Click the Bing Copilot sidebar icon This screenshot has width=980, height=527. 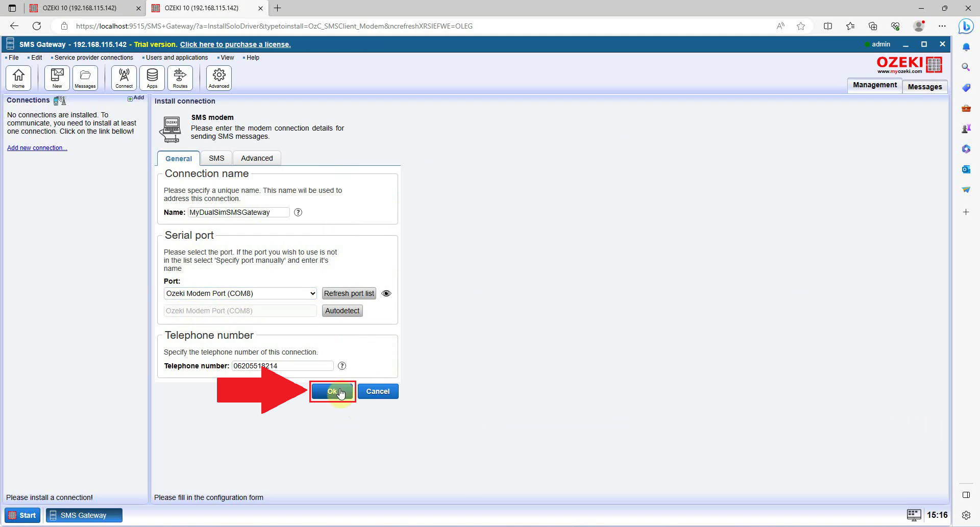click(966, 26)
